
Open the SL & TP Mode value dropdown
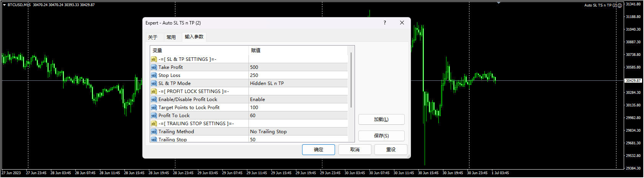pos(298,83)
